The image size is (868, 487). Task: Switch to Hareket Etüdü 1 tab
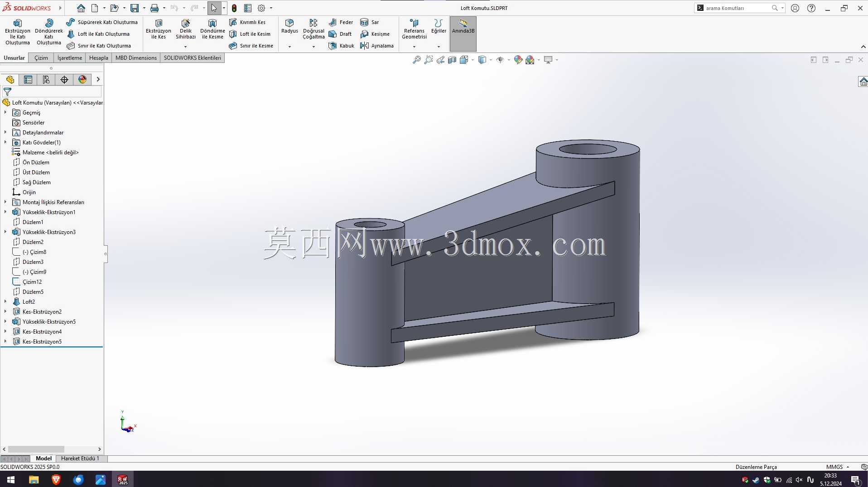80,458
